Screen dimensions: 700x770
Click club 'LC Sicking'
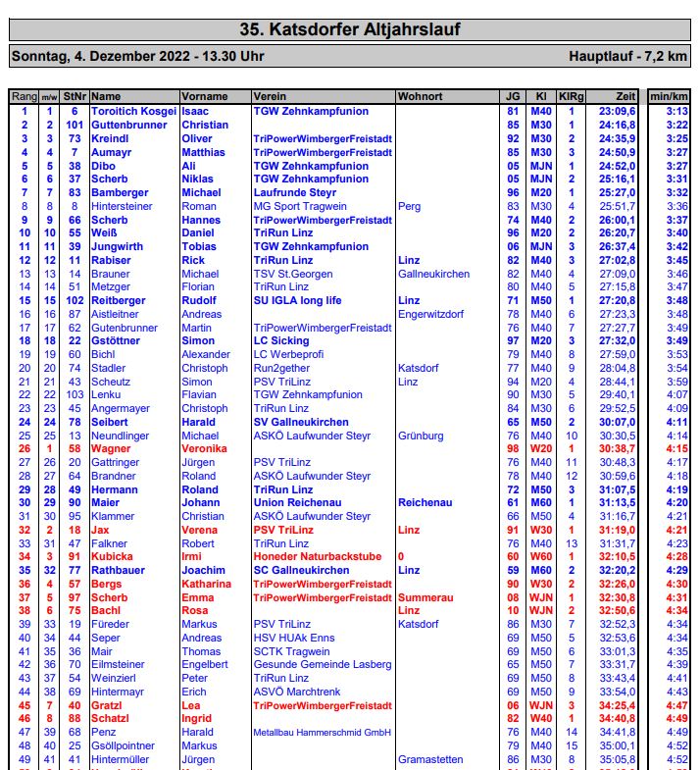click(281, 341)
